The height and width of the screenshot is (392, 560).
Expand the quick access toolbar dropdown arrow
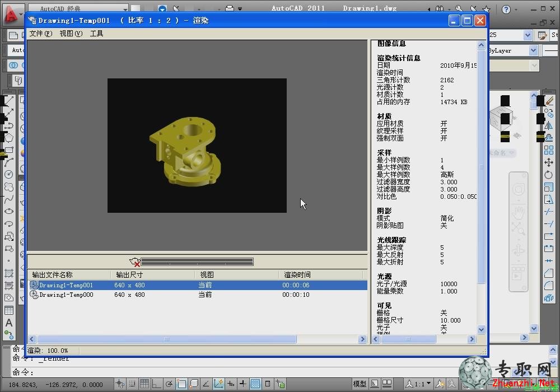pos(240,8)
